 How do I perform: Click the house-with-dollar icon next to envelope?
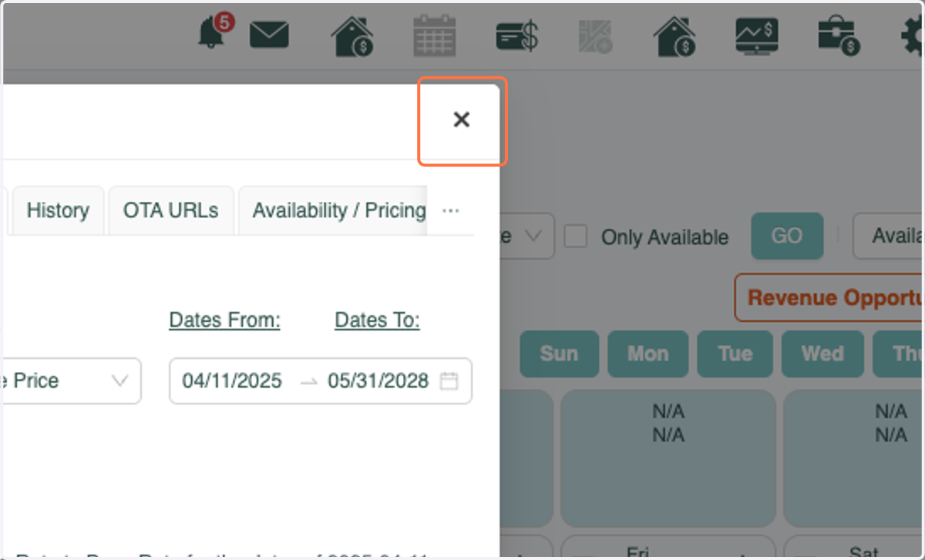(352, 36)
